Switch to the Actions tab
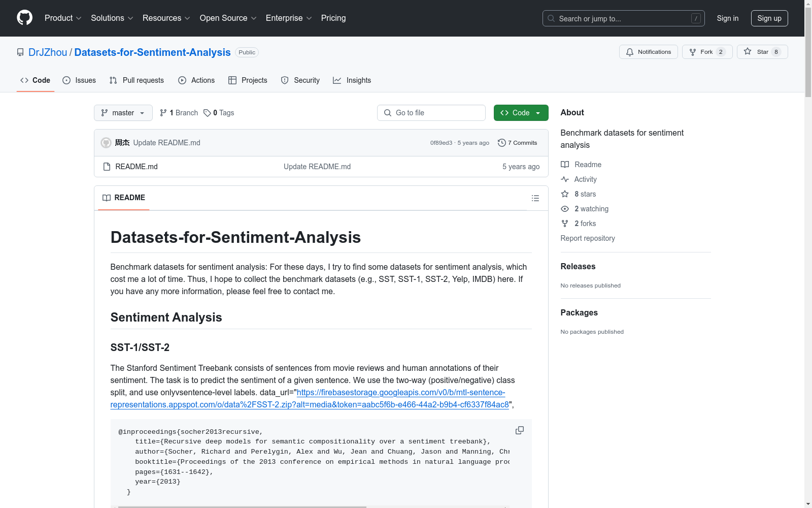 196,80
